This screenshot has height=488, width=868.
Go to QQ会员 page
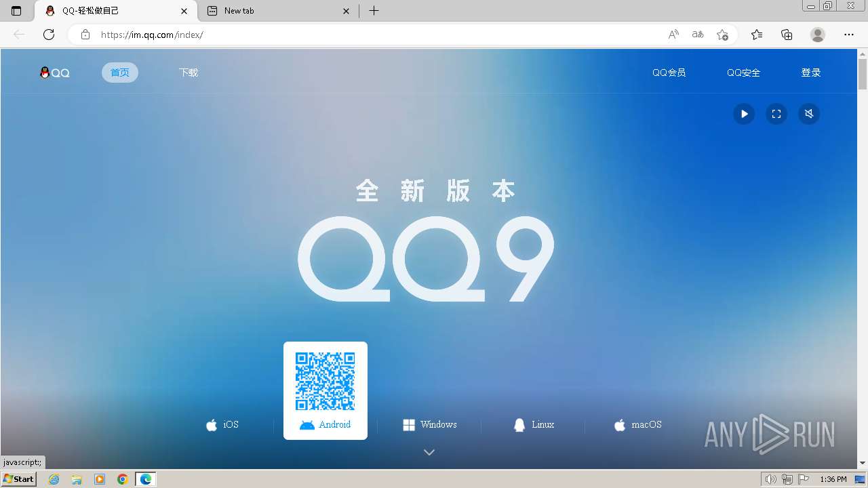coord(669,73)
